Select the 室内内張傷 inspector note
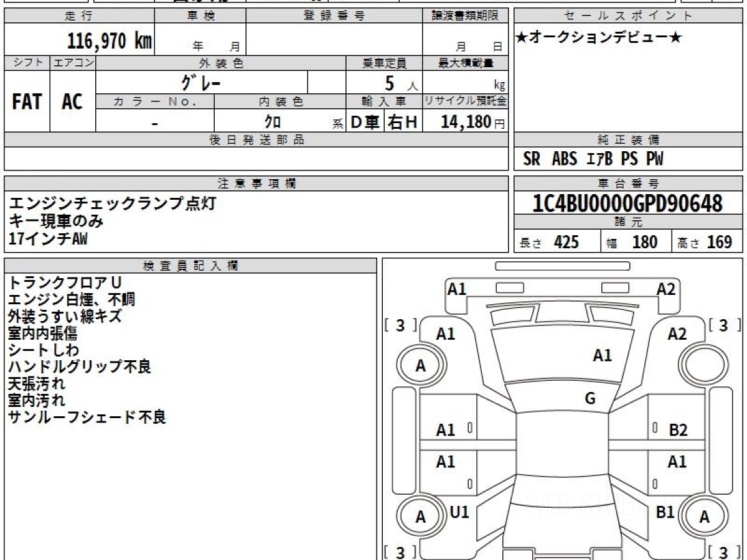 click(x=42, y=334)
